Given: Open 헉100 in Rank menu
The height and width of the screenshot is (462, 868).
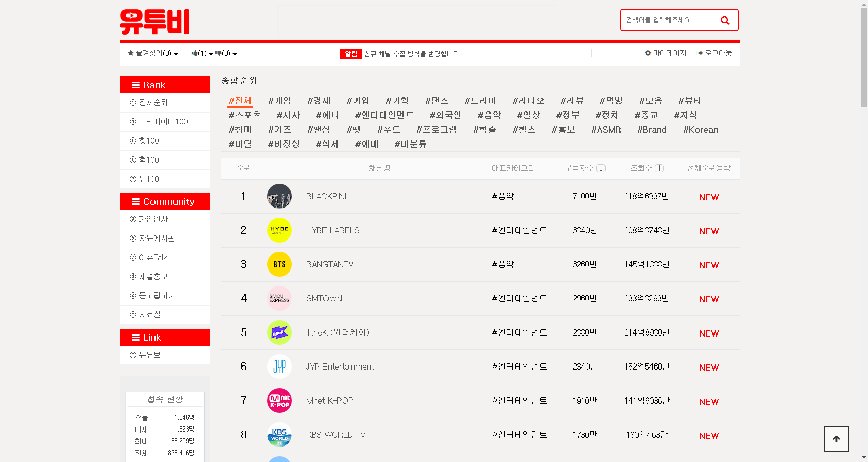Looking at the screenshot, I should [165, 160].
